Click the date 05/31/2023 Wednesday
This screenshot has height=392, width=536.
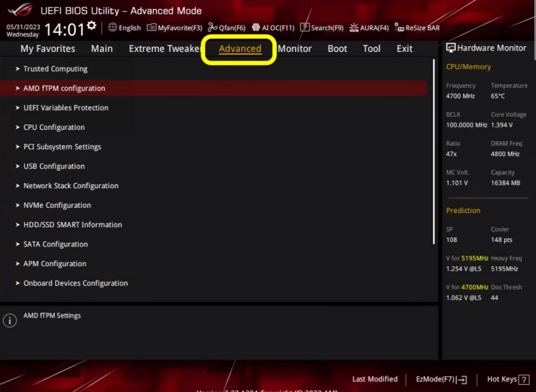(23, 31)
